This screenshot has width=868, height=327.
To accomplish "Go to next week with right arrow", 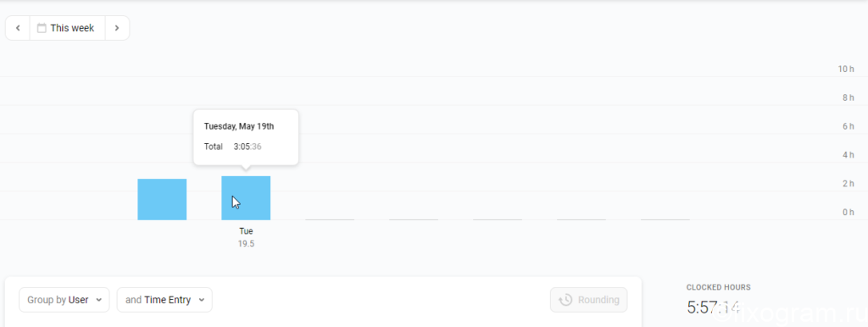I will tap(117, 28).
